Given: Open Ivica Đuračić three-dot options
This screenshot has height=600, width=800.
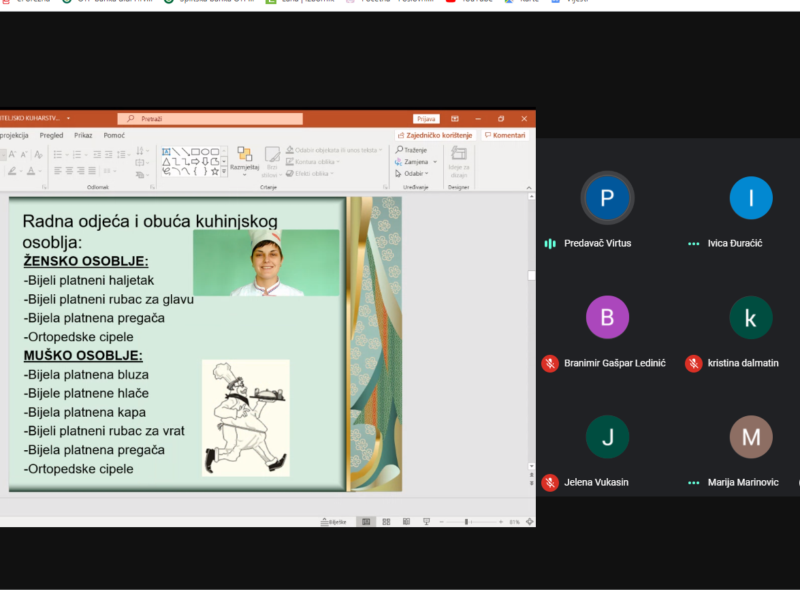Looking at the screenshot, I should [x=693, y=244].
